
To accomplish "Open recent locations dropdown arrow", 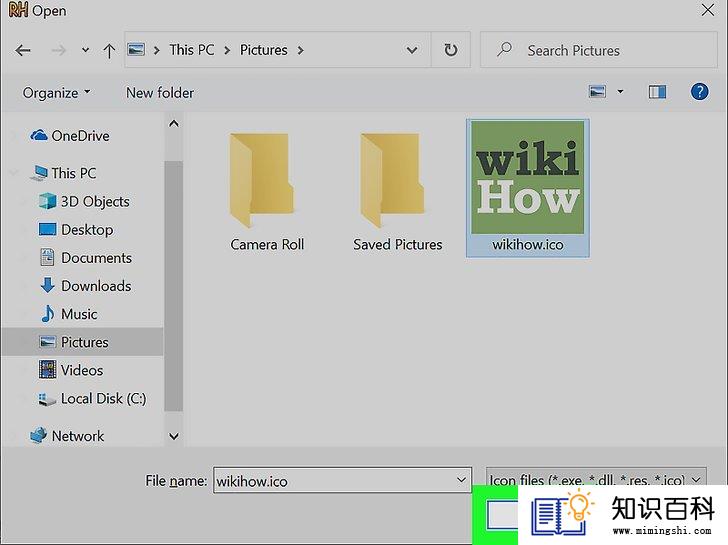I will coord(85,50).
